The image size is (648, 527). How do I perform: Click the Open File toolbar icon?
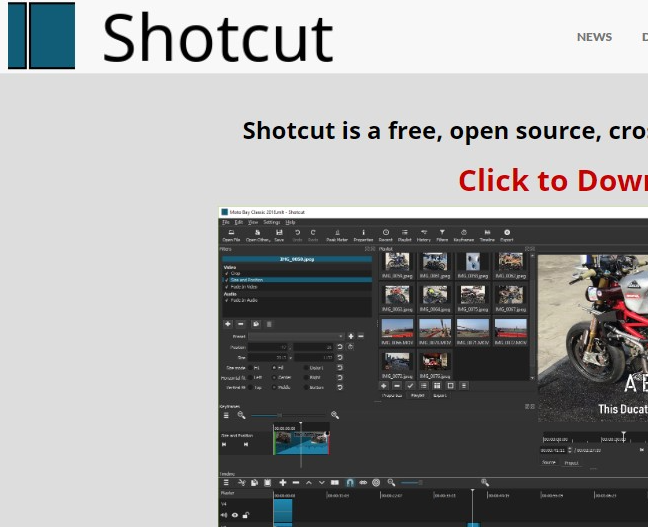pos(231,235)
